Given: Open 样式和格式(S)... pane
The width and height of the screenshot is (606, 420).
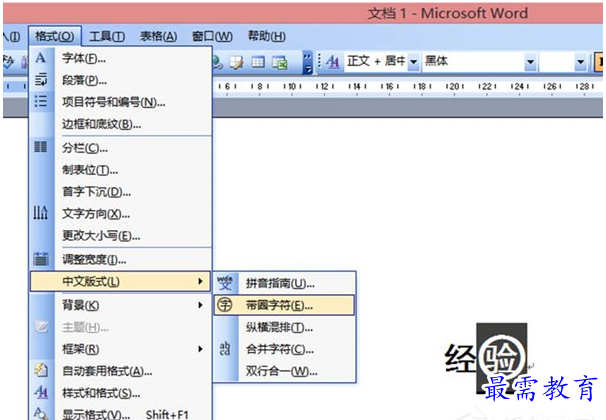Looking at the screenshot, I should (x=101, y=393).
